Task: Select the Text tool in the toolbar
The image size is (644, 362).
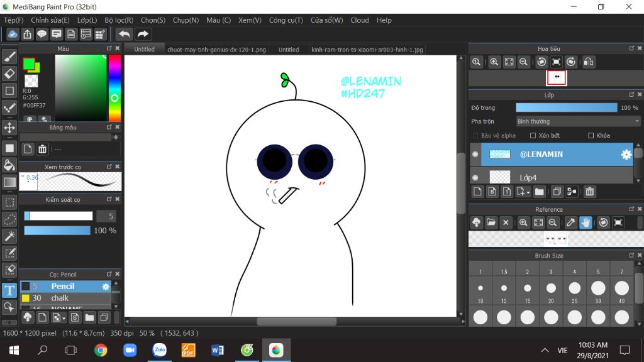Action: point(9,290)
